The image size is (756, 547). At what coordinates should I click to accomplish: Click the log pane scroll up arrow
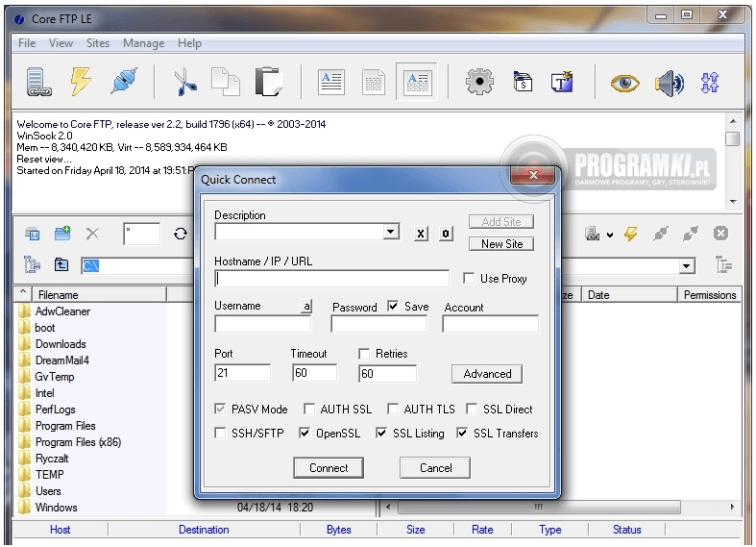coord(733,121)
